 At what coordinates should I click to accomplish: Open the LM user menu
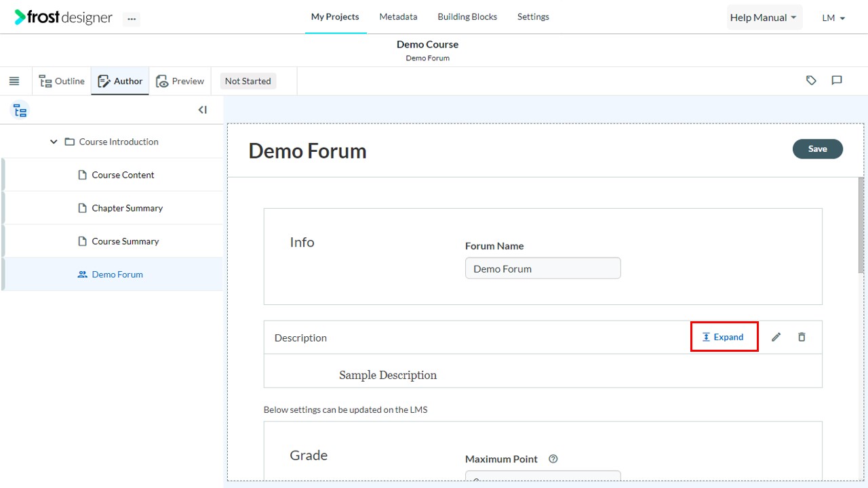pyautogui.click(x=833, y=18)
